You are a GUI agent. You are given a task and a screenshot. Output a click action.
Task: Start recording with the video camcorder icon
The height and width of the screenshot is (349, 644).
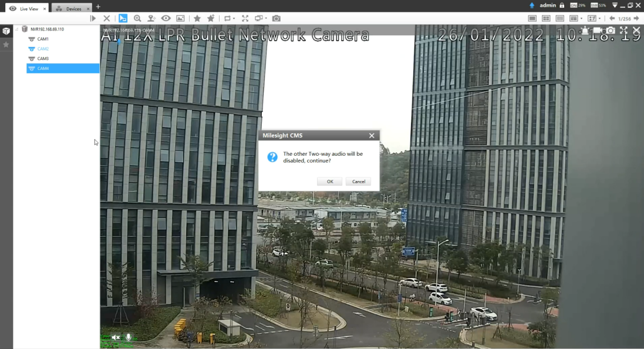598,31
